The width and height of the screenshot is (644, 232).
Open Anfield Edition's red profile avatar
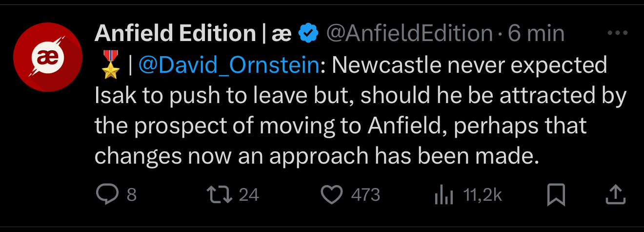48,58
